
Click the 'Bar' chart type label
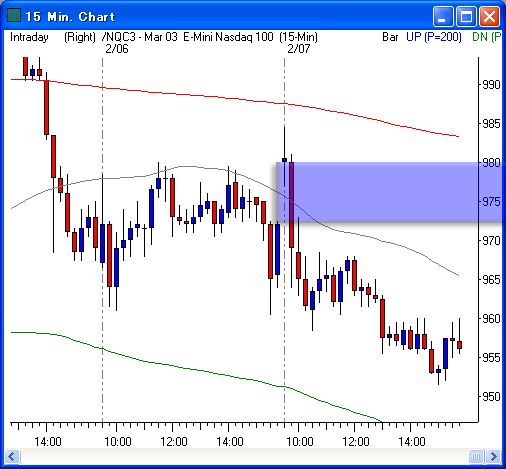click(390, 37)
